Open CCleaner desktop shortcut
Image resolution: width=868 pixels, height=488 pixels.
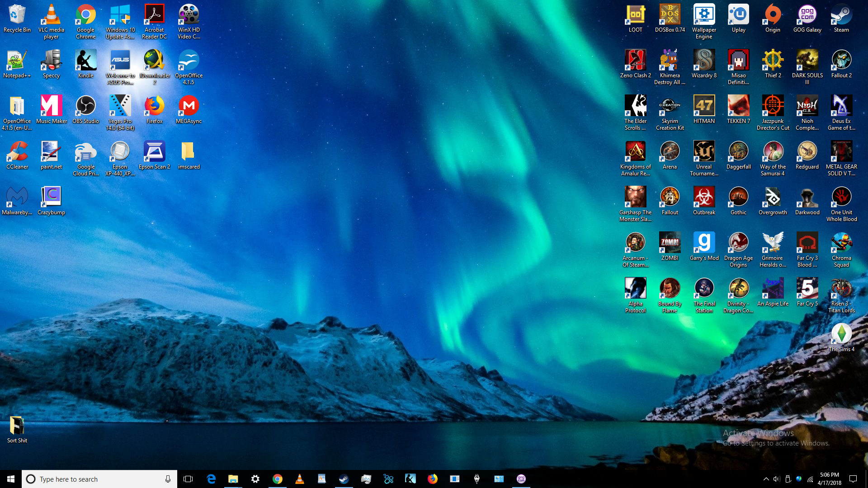(x=17, y=156)
